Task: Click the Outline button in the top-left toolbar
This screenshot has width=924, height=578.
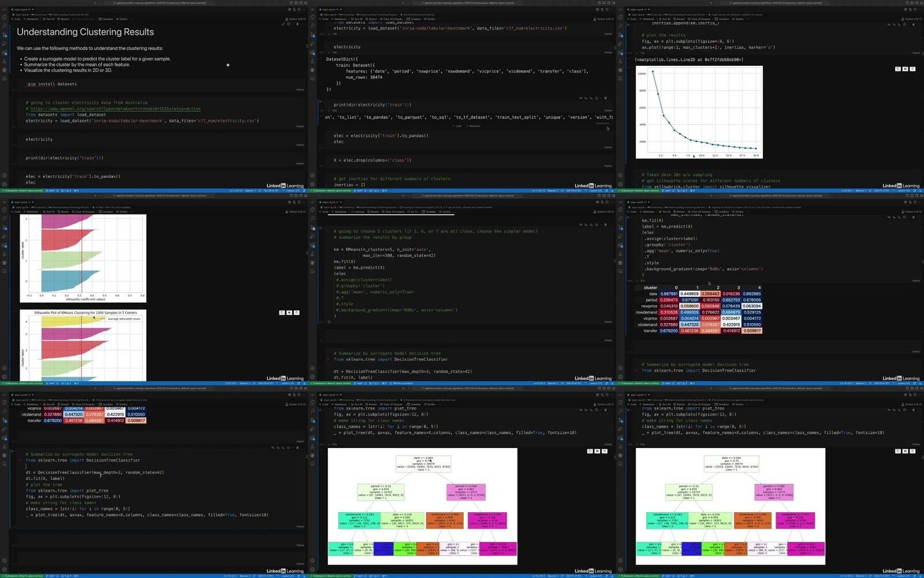Action: pyautogui.click(x=122, y=18)
